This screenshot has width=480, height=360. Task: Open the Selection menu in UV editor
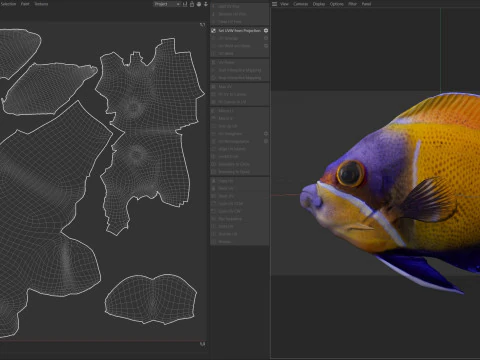8,4
